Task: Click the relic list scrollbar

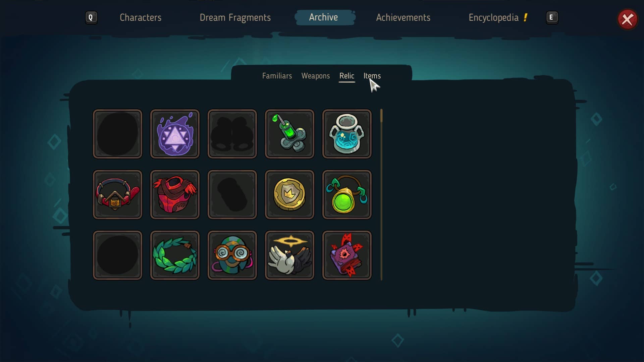Action: 381,194
